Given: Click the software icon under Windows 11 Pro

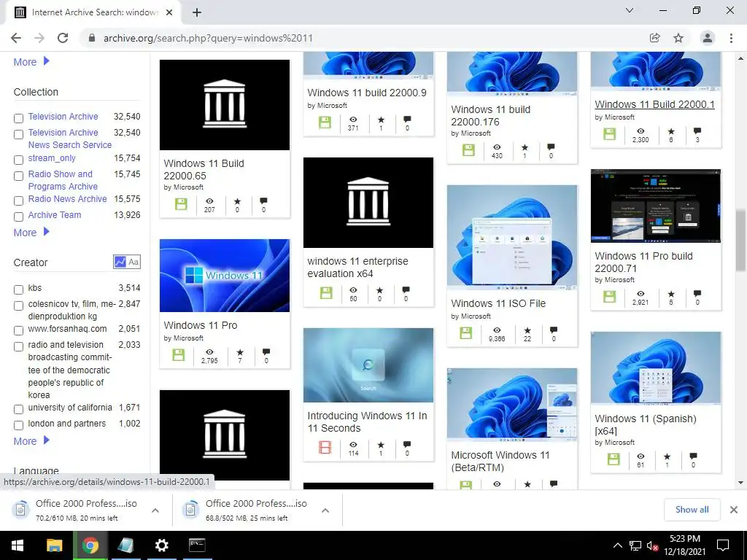Looking at the screenshot, I should tap(179, 355).
